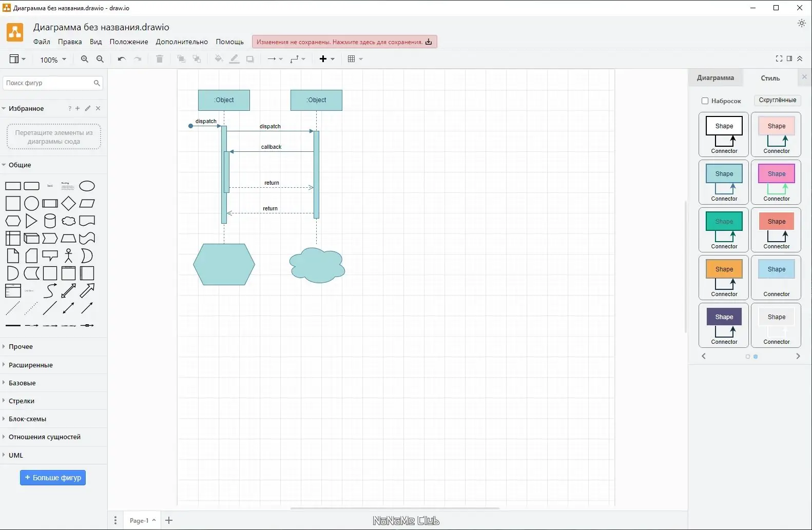Click the edit pencil icon in Избранное
This screenshot has width=812, height=530.
pos(88,108)
